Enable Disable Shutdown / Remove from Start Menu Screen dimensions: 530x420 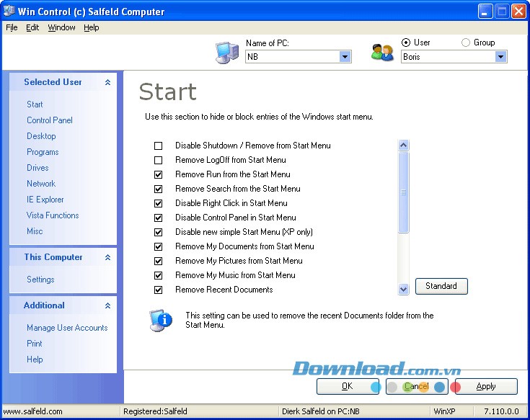tap(159, 146)
